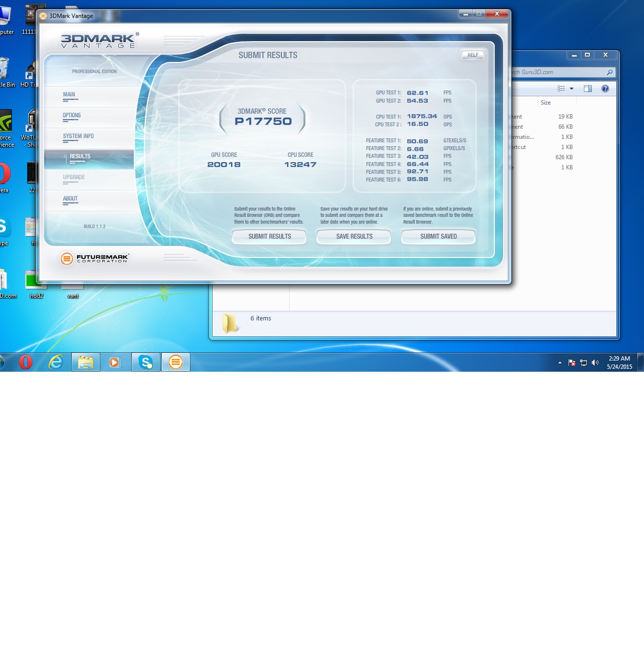Image resolution: width=644 pixels, height=666 pixels.
Task: Click Feature Test 4 value 66.44
Action: [417, 164]
